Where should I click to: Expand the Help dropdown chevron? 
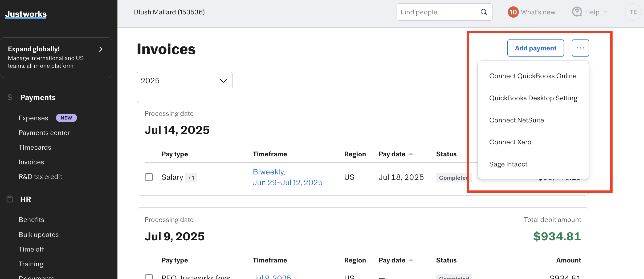click(x=605, y=12)
